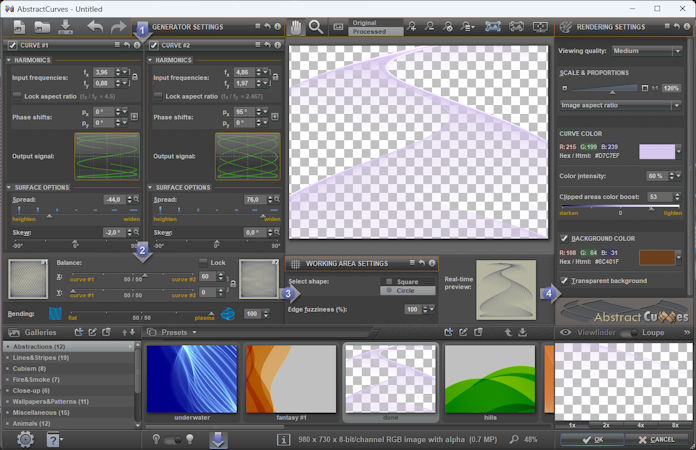The height and width of the screenshot is (450, 696).
Task: Open the Viewing quality dropdown
Action: coord(644,50)
